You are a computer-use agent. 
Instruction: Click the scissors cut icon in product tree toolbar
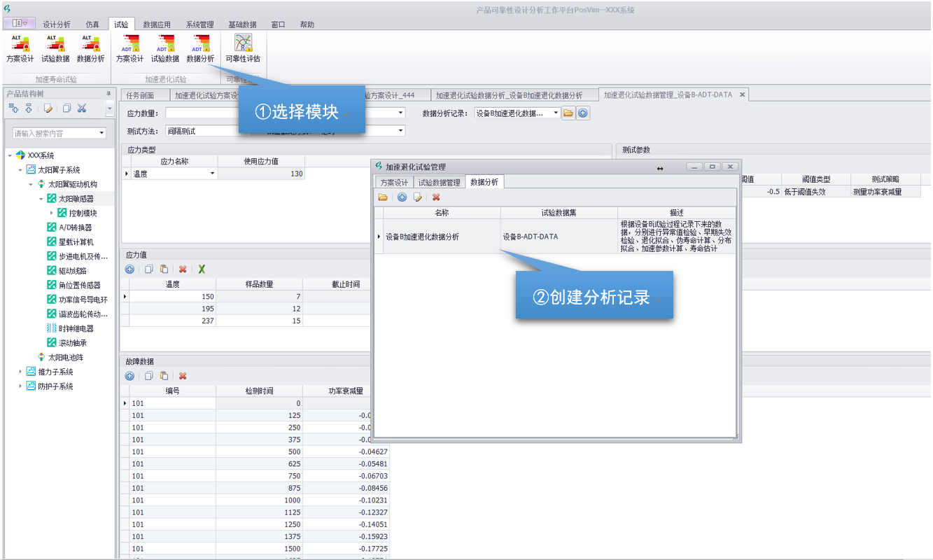(82, 108)
